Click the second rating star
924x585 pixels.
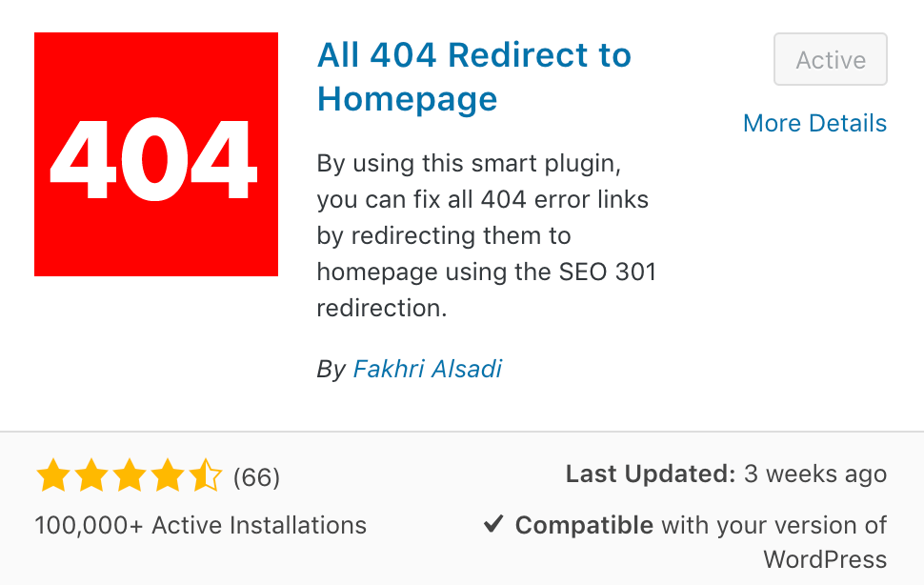[x=91, y=474]
